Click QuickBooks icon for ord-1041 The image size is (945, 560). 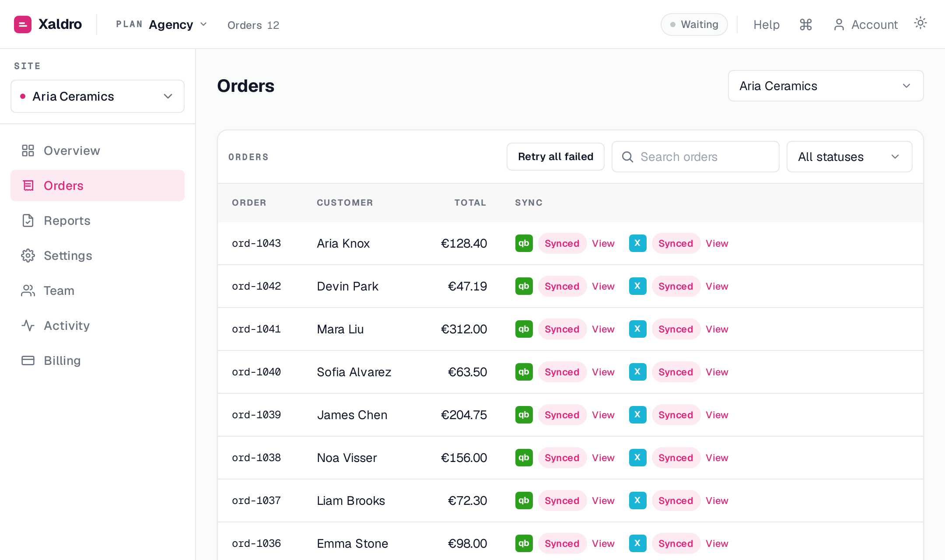[524, 329]
